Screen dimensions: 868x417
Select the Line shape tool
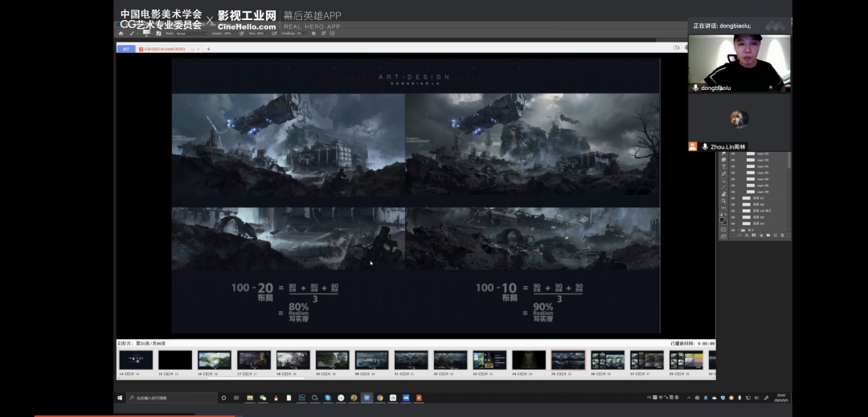point(723,187)
